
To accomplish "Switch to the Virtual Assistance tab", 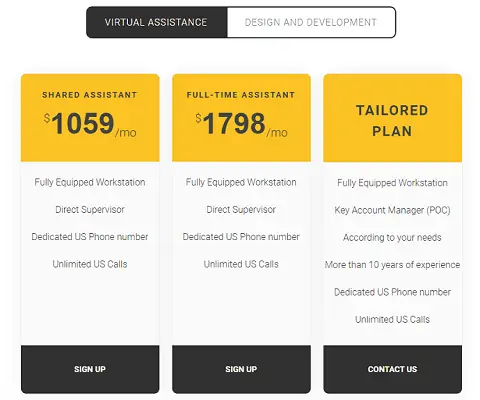I will coord(157,22).
